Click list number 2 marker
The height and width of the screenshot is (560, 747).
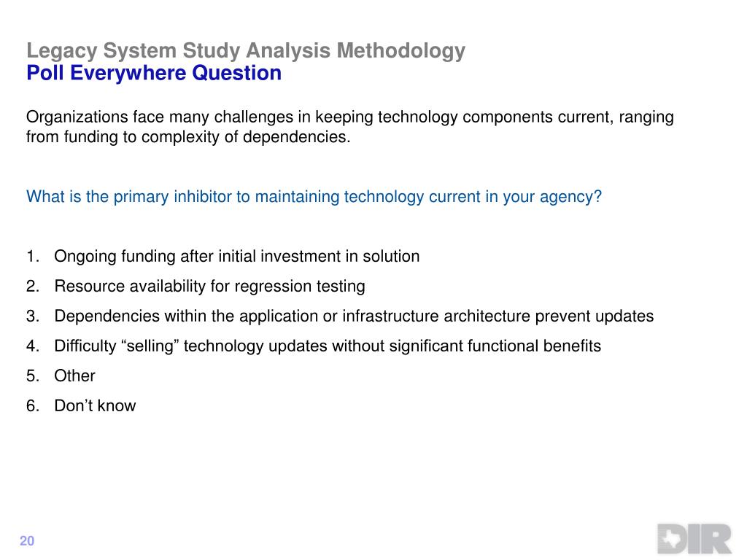(x=32, y=286)
